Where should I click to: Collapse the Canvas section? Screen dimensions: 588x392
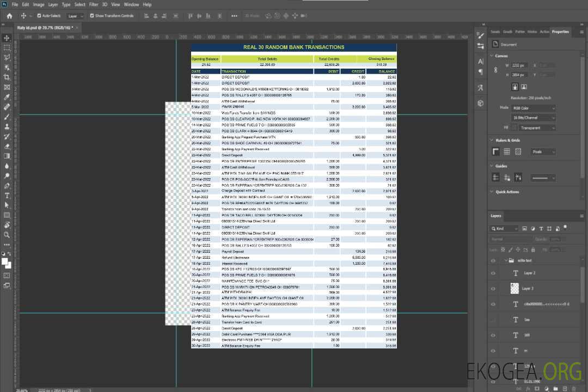[x=492, y=56]
